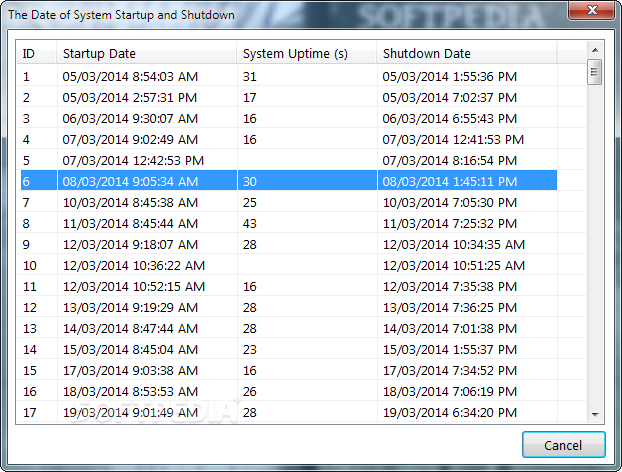Click shutdown date 18/03/2014 7:06:19 PM
This screenshot has height=472, width=622.
point(450,392)
